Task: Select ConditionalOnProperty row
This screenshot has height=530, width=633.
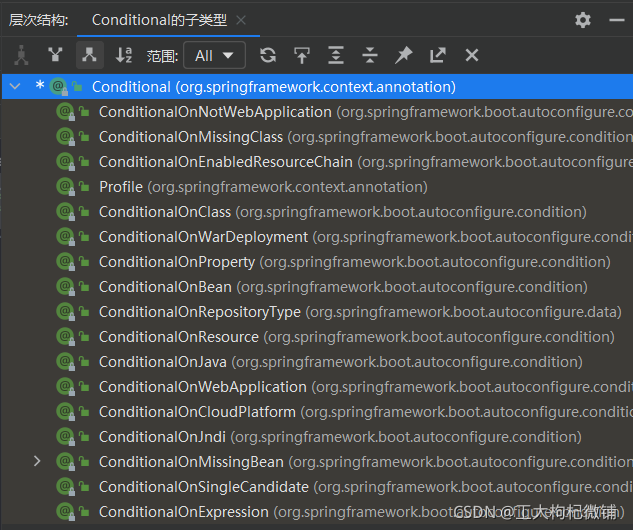Action: [317, 262]
